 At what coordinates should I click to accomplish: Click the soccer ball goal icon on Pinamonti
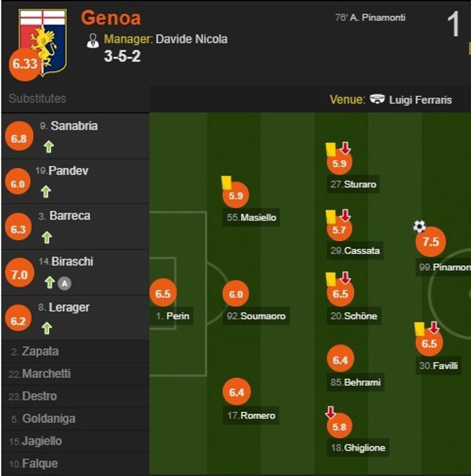coord(419,226)
